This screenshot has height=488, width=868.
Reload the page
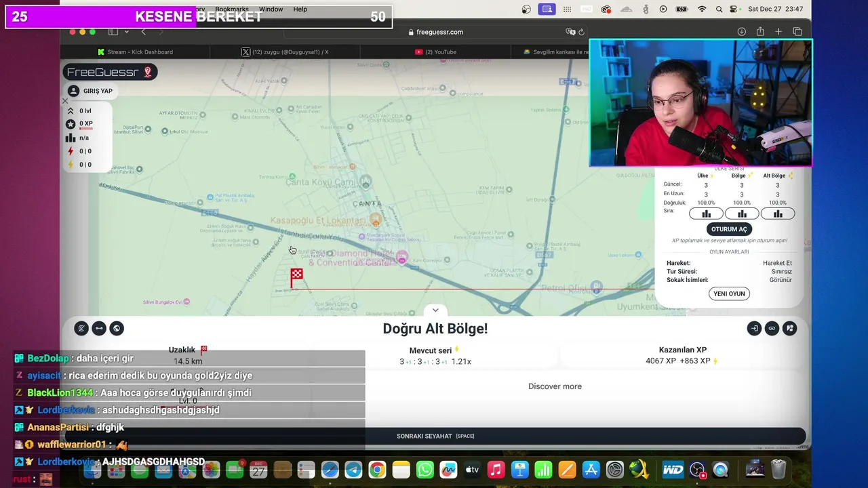[x=581, y=32]
